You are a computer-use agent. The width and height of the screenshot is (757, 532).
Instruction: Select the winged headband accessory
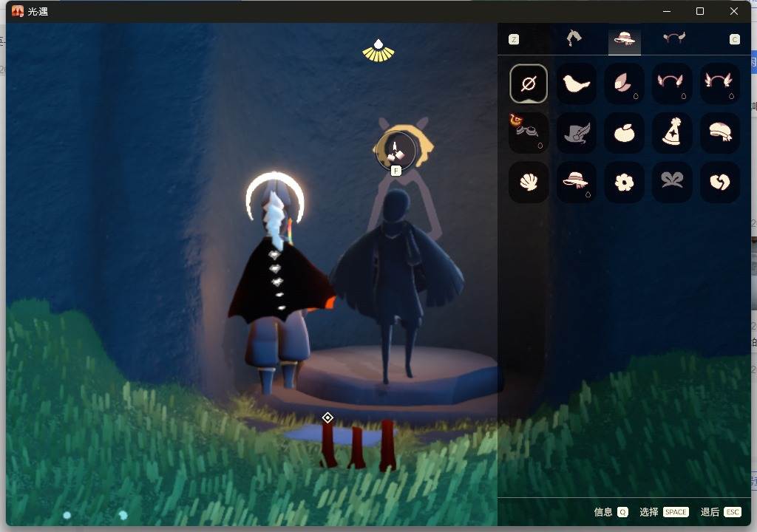click(x=719, y=83)
